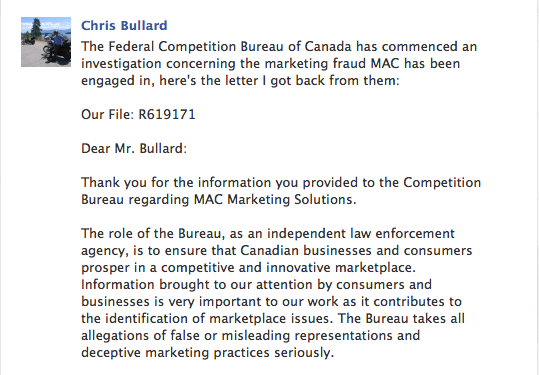Click the line 'engaged in, here's the letter'
Viewport: 539px width, 375px height.
240,81
